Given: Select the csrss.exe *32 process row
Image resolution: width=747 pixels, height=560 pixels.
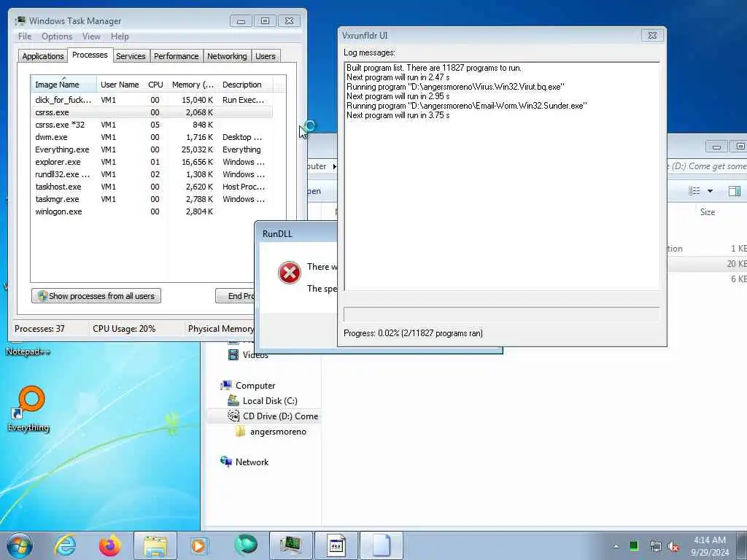Looking at the screenshot, I should coord(152,124).
